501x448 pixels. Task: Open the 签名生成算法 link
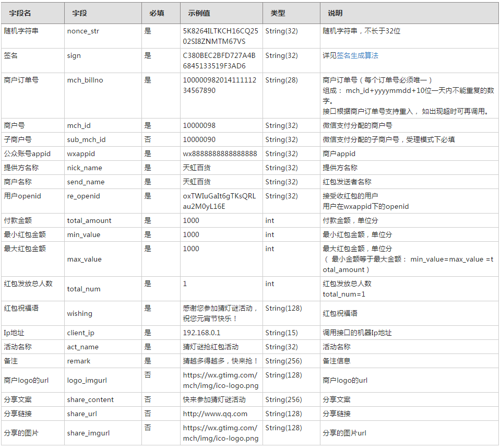click(x=357, y=55)
